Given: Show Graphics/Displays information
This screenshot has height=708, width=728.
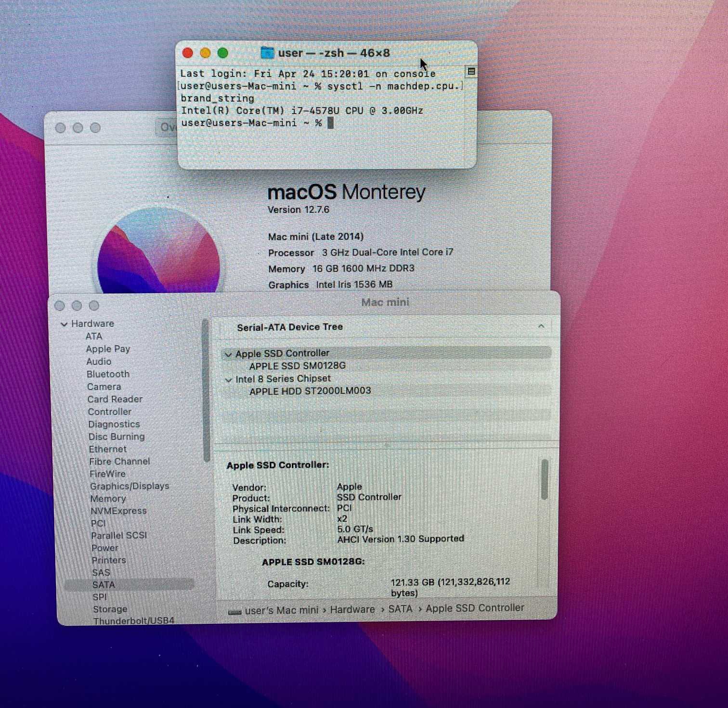Looking at the screenshot, I should click(130, 486).
